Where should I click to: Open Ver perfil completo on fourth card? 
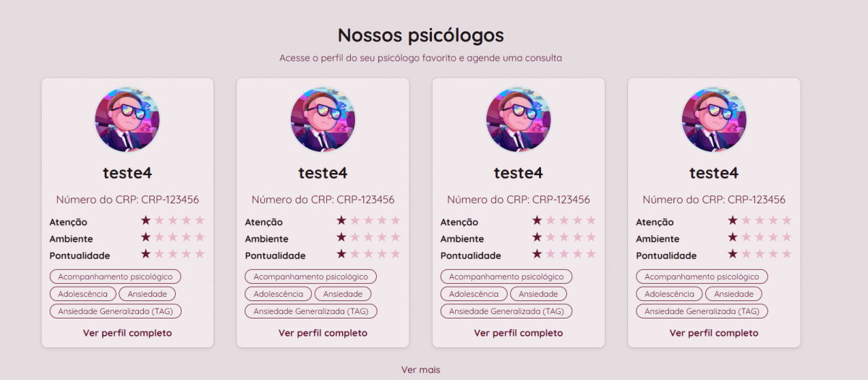(x=714, y=333)
